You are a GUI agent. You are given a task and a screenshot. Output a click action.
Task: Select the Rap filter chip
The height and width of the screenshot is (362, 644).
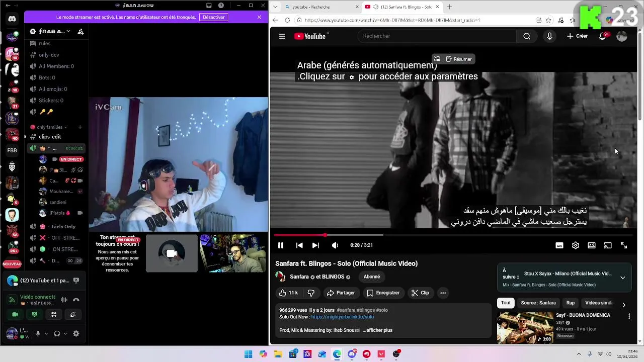571,303
